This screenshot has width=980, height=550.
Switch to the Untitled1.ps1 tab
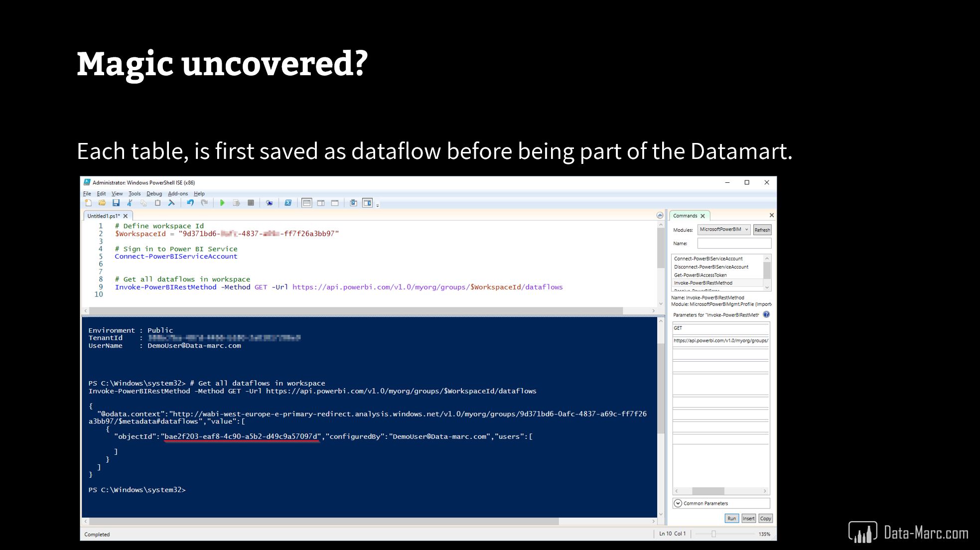tap(104, 215)
